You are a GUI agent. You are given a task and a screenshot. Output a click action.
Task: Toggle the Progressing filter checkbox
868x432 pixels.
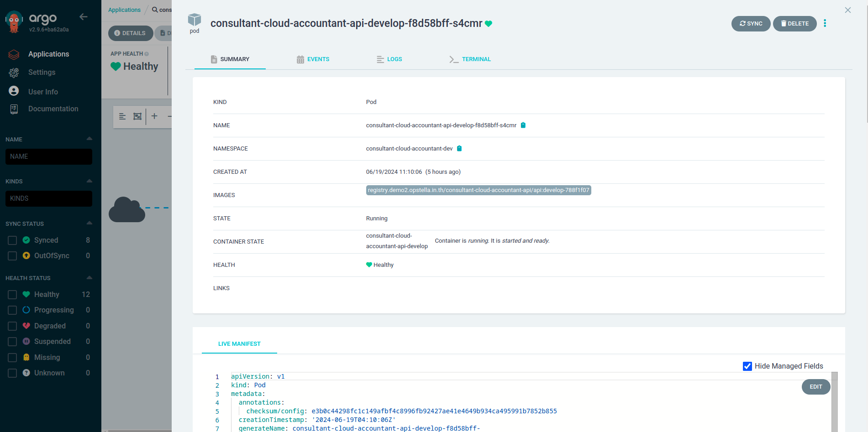12,310
